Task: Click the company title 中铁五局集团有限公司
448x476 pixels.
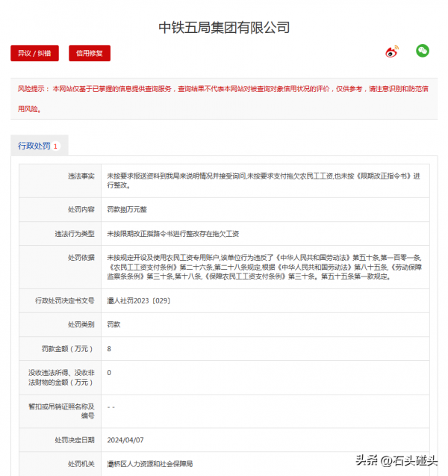Action: 224,28
